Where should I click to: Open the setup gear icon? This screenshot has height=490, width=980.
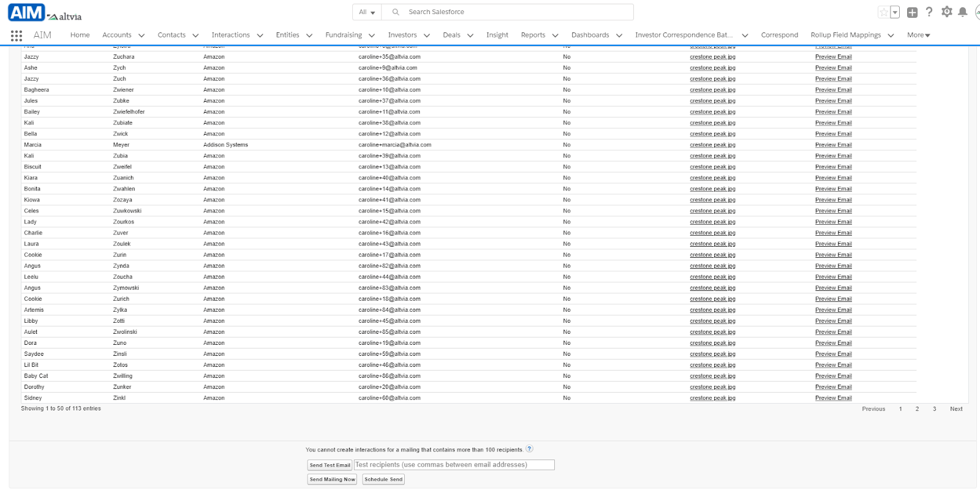[x=947, y=12]
